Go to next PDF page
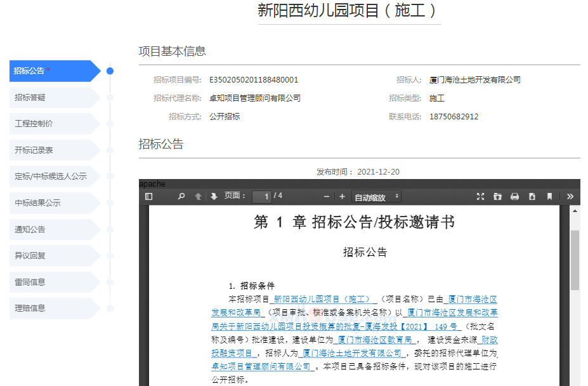Image resolution: width=588 pixels, height=386 pixels. pyautogui.click(x=214, y=197)
